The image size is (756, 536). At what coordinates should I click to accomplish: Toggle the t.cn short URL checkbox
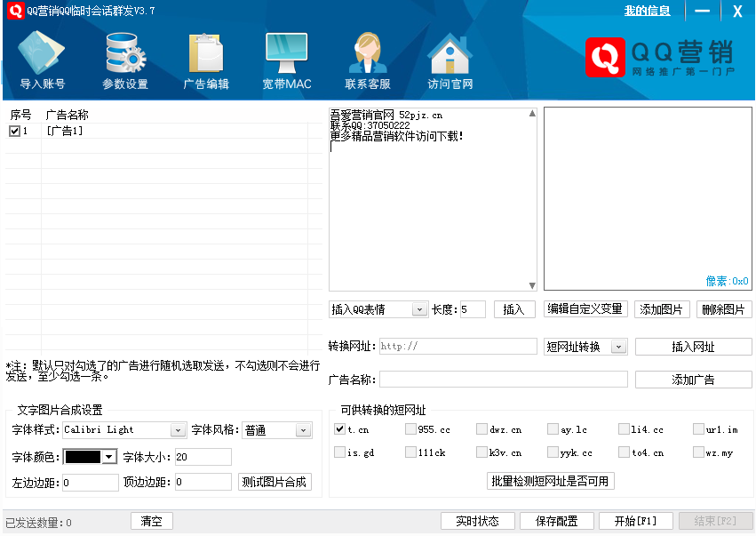pos(339,429)
